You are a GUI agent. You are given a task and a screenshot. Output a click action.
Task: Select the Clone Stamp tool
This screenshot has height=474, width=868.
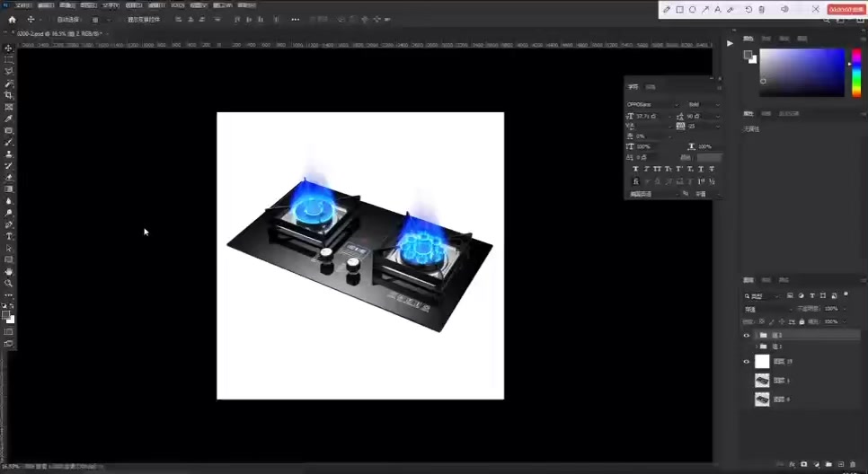pyautogui.click(x=8, y=154)
